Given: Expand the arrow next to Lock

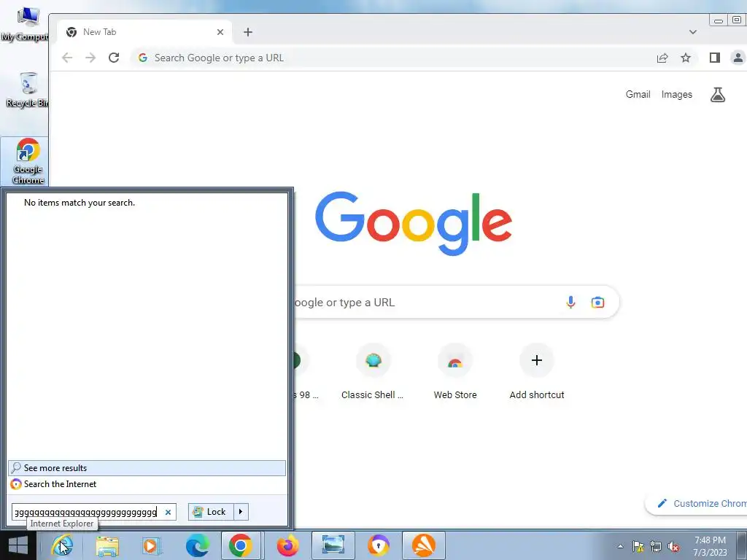Looking at the screenshot, I should pos(241,511).
